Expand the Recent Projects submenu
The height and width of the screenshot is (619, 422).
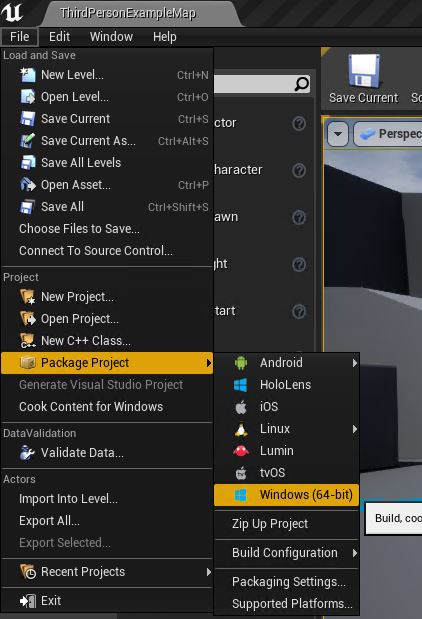tap(107, 572)
